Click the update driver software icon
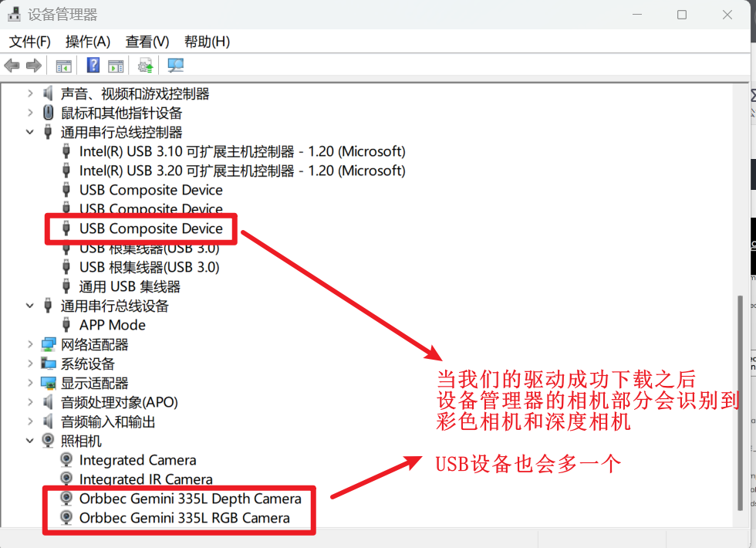 coord(145,65)
